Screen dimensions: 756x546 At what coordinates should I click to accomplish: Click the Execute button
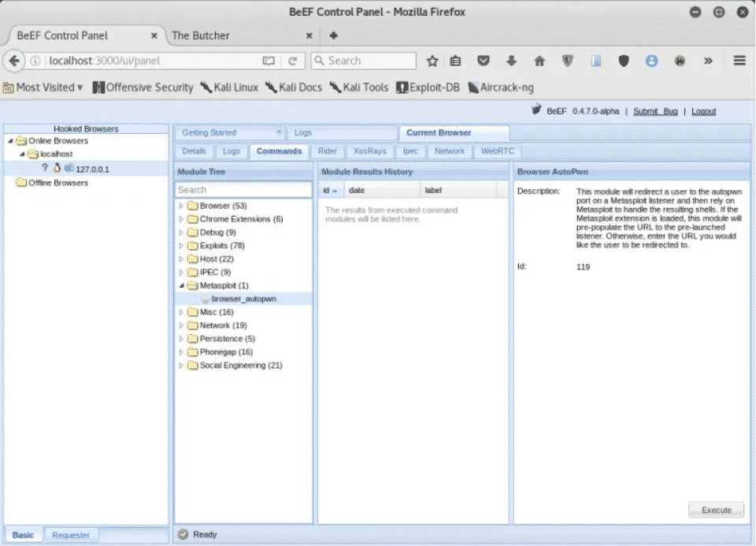[x=716, y=510]
